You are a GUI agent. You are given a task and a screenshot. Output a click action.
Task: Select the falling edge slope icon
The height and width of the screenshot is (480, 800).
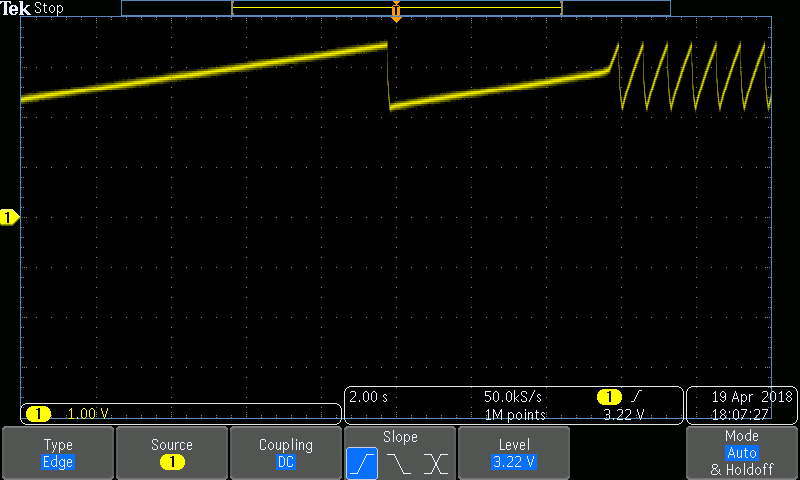click(x=399, y=463)
